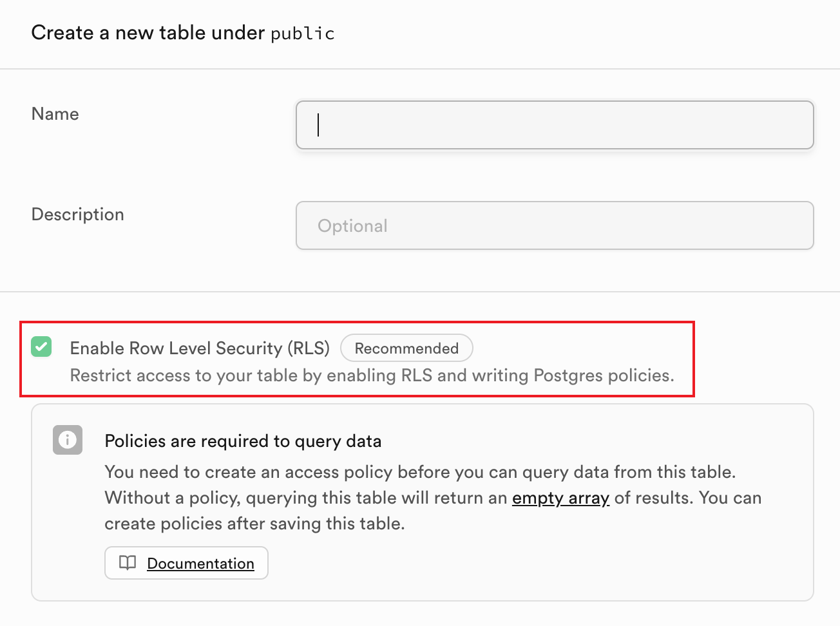Click the Description field showing Optional
840x626 pixels.
555,225
